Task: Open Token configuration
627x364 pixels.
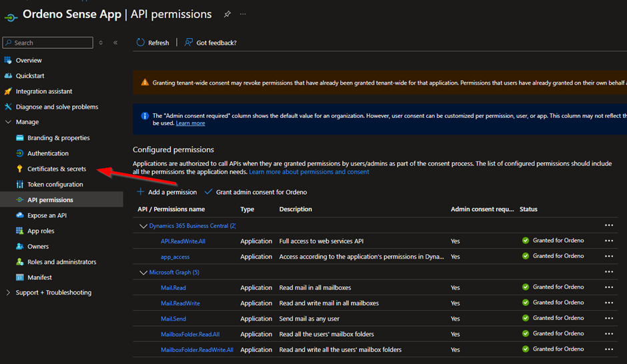Action: (x=55, y=184)
